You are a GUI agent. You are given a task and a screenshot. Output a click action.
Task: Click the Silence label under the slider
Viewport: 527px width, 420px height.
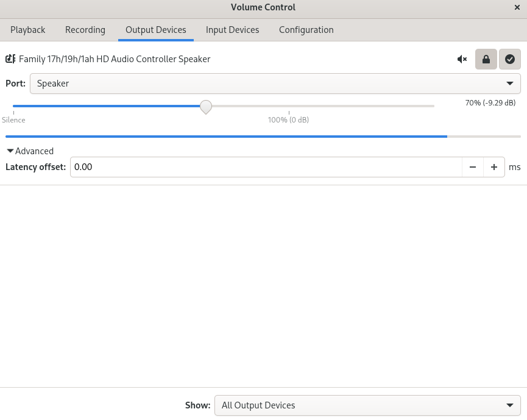(13, 119)
